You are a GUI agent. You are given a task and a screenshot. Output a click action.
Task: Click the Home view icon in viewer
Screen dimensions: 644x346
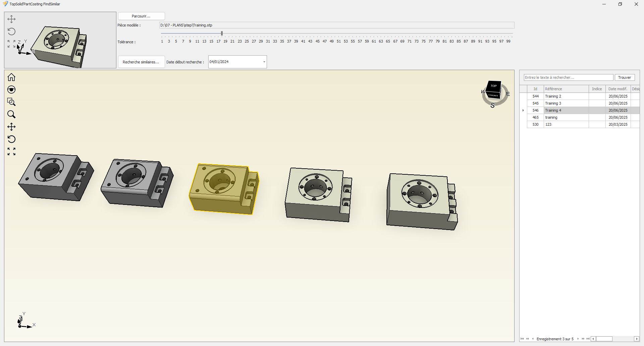11,77
